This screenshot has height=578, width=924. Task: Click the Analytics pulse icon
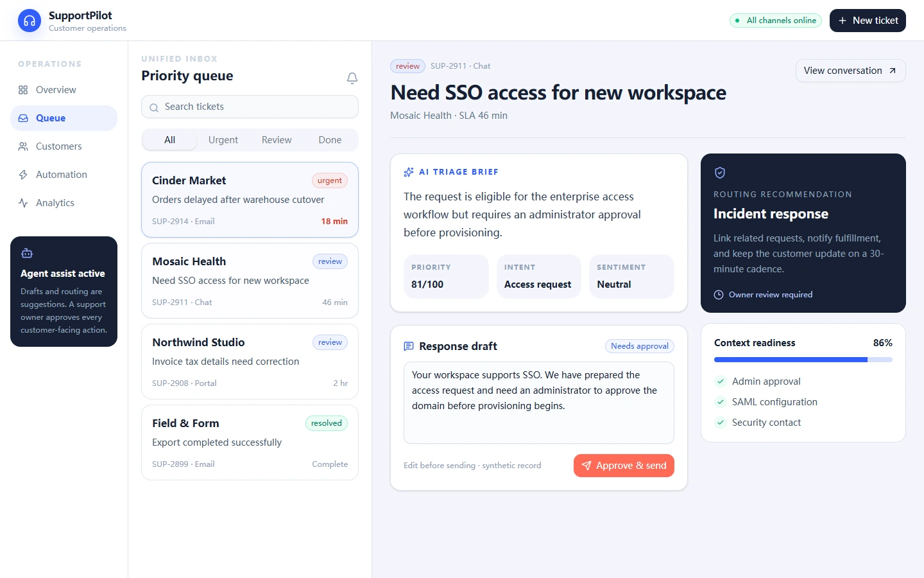click(23, 203)
